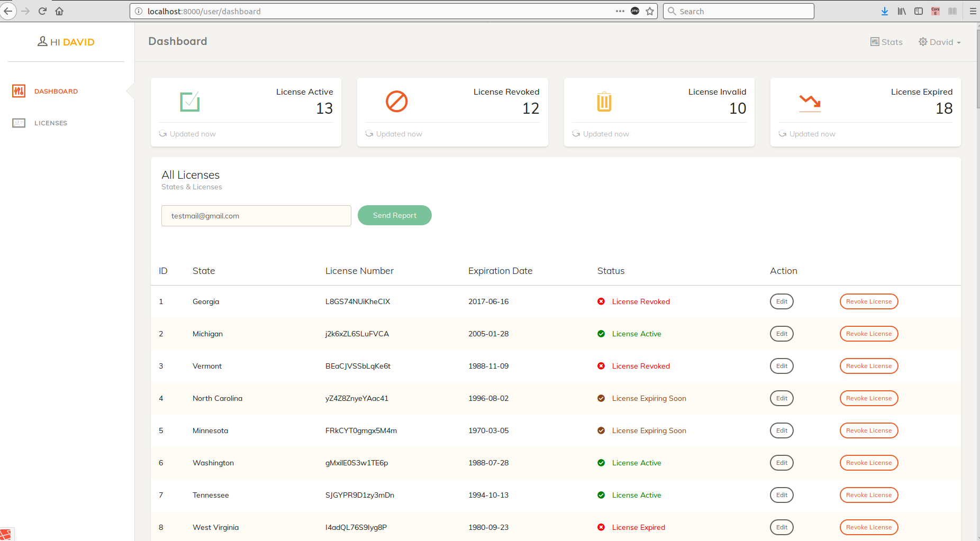Click the License Invalid trash icon
This screenshot has width=980, height=541.
coord(604,102)
